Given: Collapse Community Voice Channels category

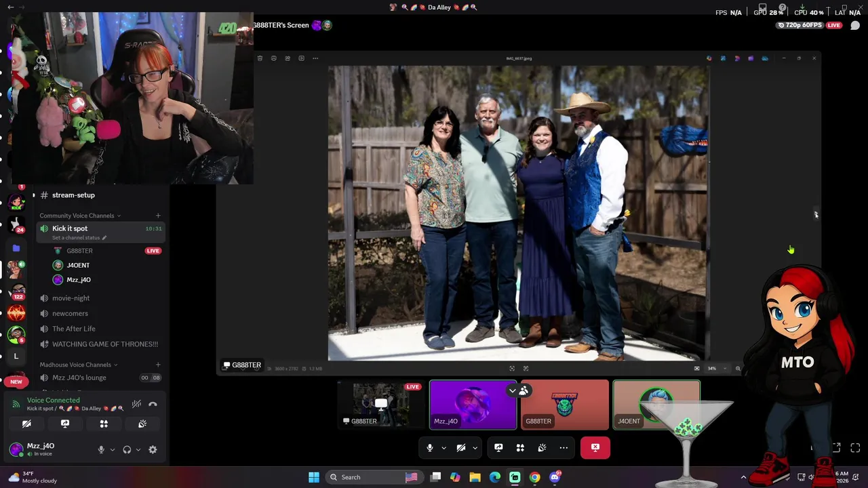Looking at the screenshot, I should (x=80, y=216).
